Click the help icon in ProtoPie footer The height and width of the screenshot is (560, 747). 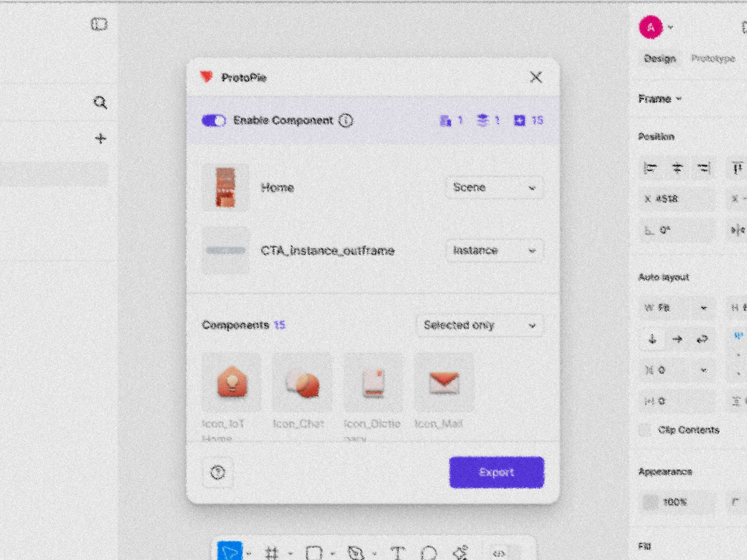point(218,472)
